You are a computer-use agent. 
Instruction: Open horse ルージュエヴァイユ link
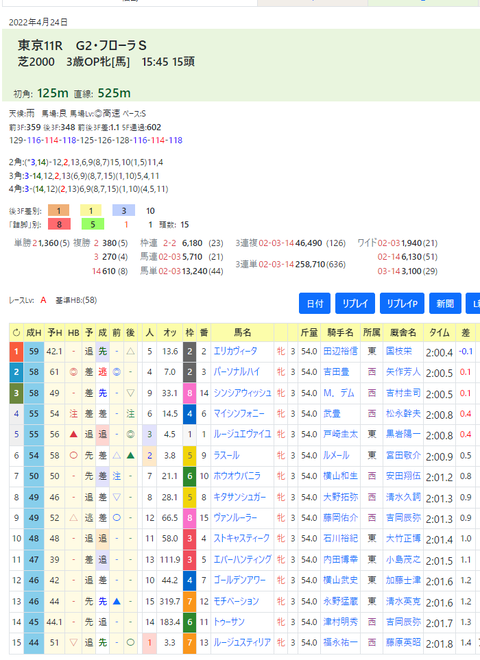(x=242, y=434)
